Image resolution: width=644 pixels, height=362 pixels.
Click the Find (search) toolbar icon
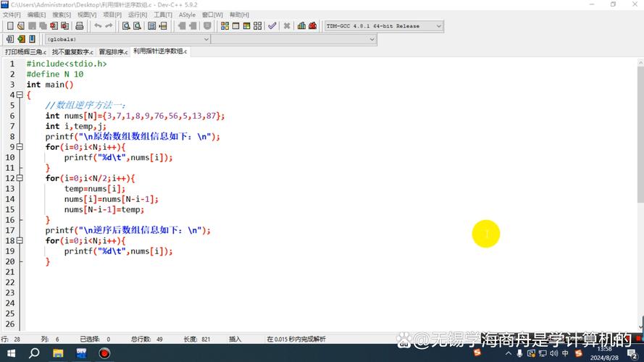(x=125, y=26)
